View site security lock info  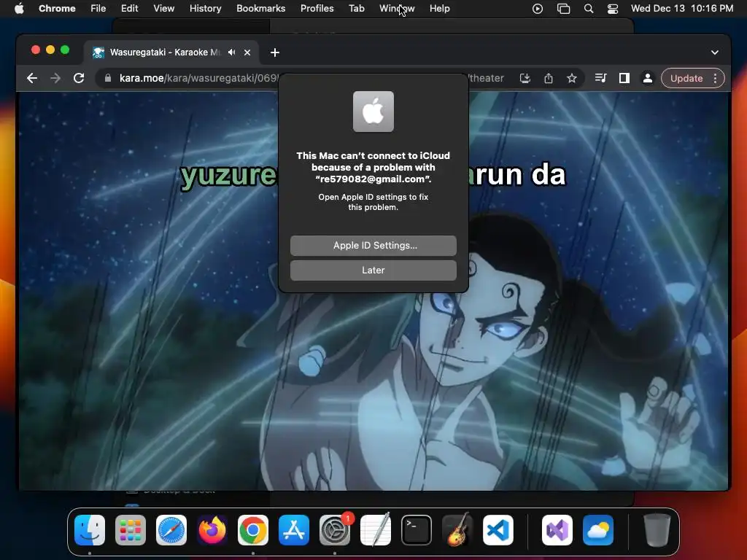(108, 78)
